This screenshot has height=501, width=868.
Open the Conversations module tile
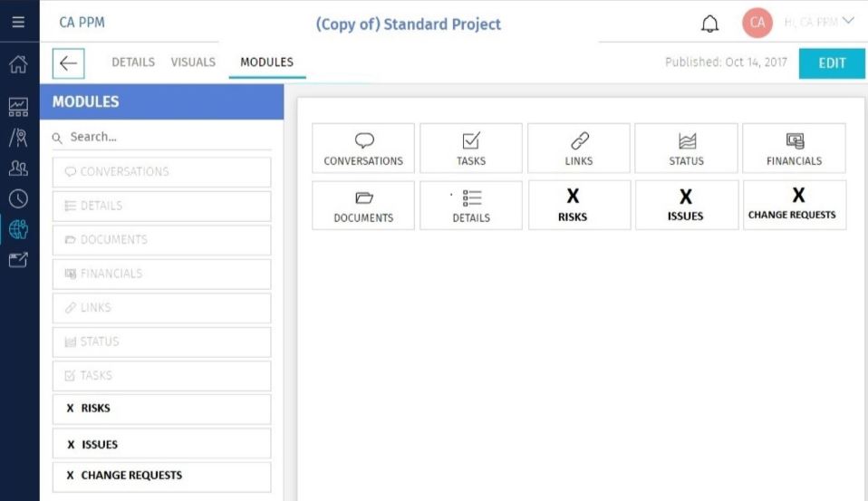pyautogui.click(x=363, y=149)
